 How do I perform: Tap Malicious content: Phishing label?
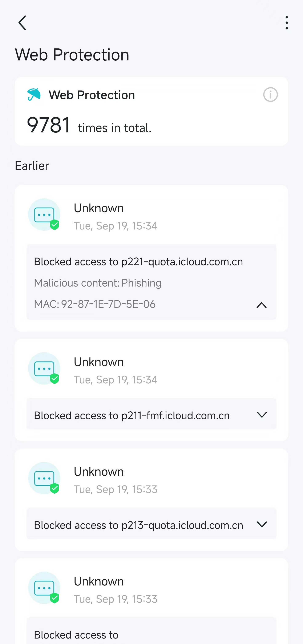[98, 283]
